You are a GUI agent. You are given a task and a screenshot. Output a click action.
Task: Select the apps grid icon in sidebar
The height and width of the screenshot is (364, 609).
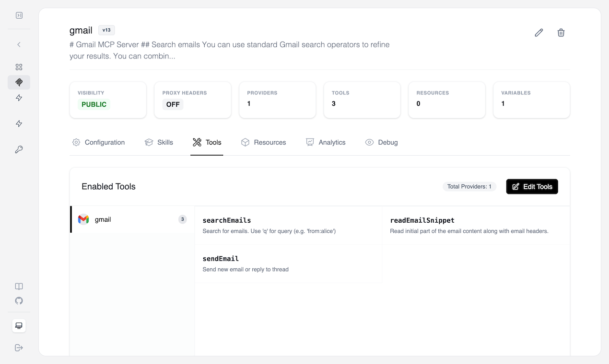19,67
